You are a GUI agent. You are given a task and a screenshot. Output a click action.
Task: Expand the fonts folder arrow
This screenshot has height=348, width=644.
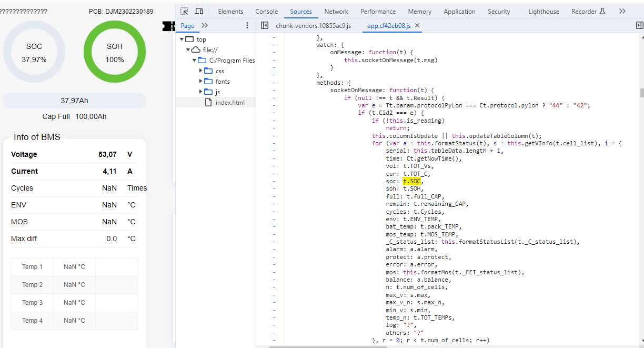pos(201,82)
